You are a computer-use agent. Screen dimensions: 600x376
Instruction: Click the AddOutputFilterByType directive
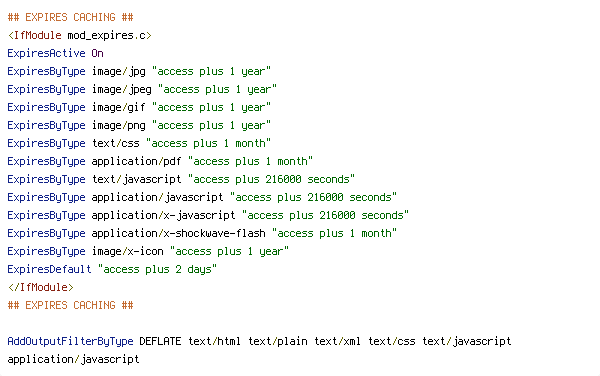(x=70, y=341)
